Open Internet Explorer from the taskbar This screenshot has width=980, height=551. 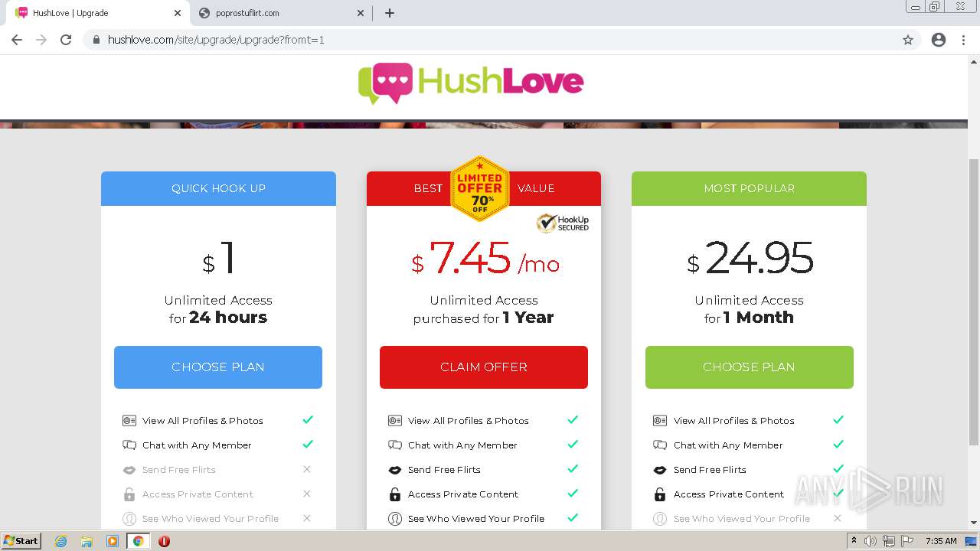pos(61,541)
